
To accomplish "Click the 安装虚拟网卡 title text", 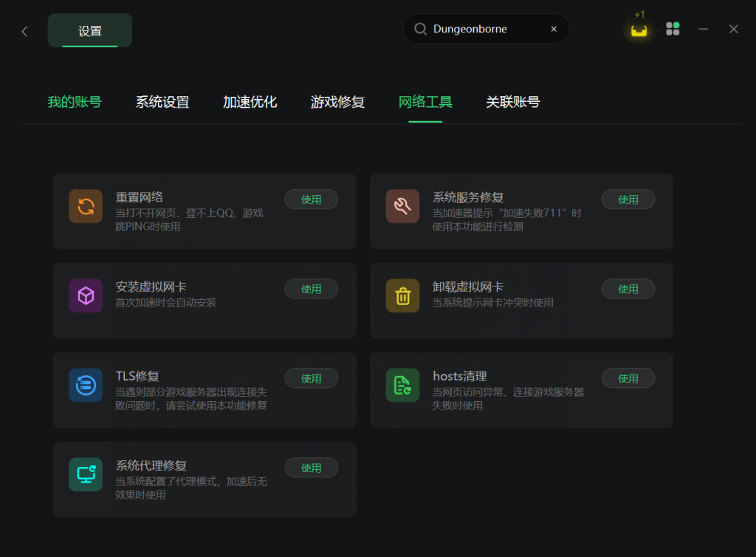I will (x=151, y=287).
